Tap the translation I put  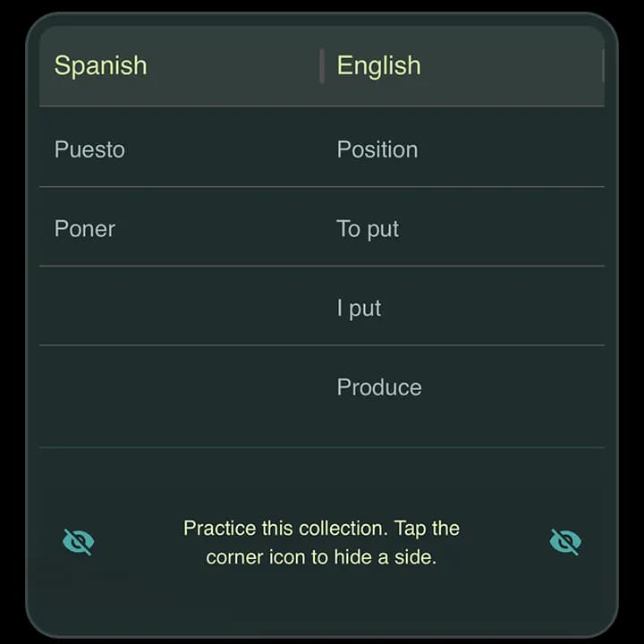click(359, 308)
